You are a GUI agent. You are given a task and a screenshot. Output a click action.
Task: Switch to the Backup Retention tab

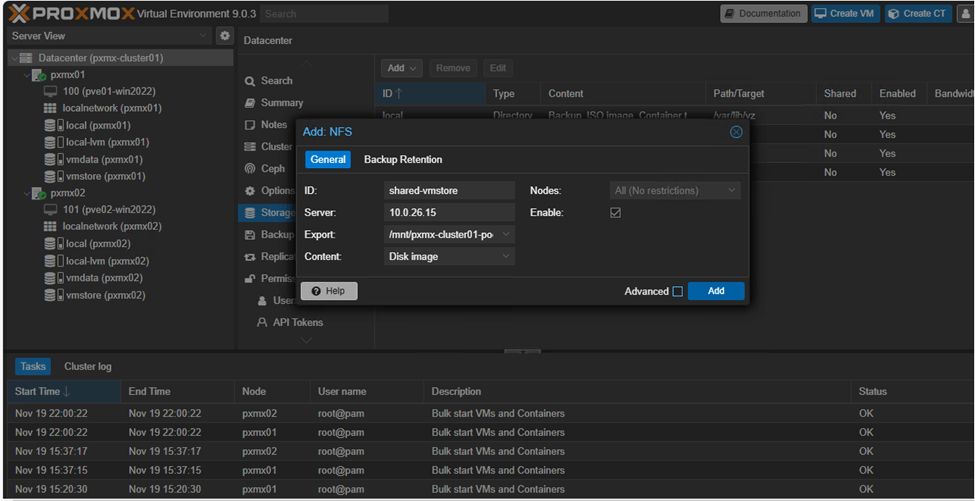pos(402,160)
